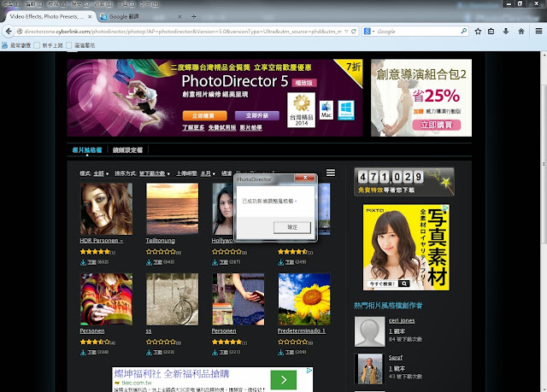This screenshot has height=392, width=547.
Task: Click the Google search input field
Action: 418,32
